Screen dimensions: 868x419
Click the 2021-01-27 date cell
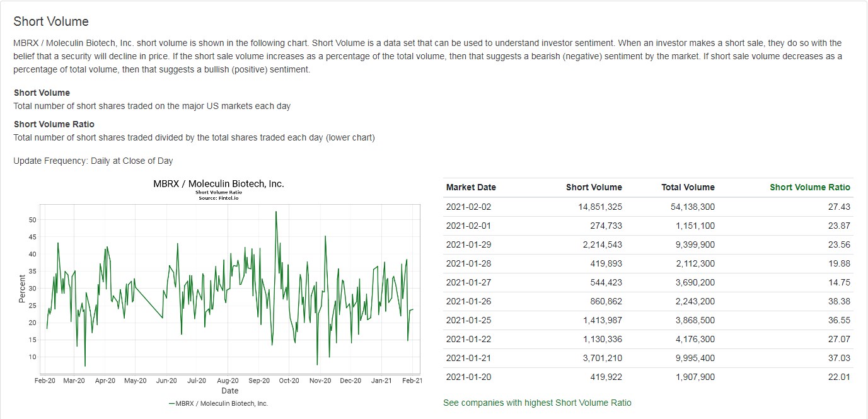[x=468, y=282]
